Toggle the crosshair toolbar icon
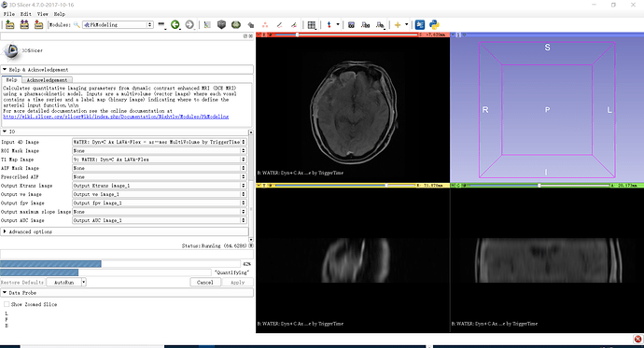Image resolution: width=644 pixels, height=348 pixels. point(398,25)
